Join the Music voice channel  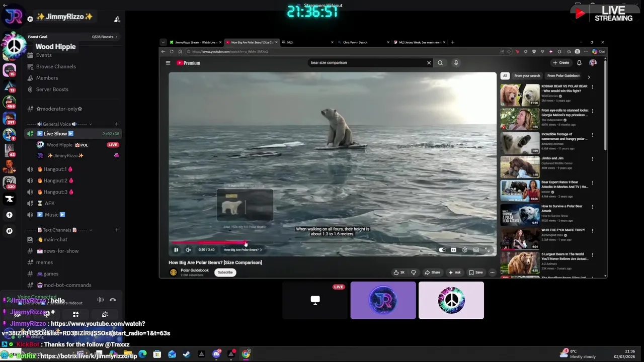point(51,215)
